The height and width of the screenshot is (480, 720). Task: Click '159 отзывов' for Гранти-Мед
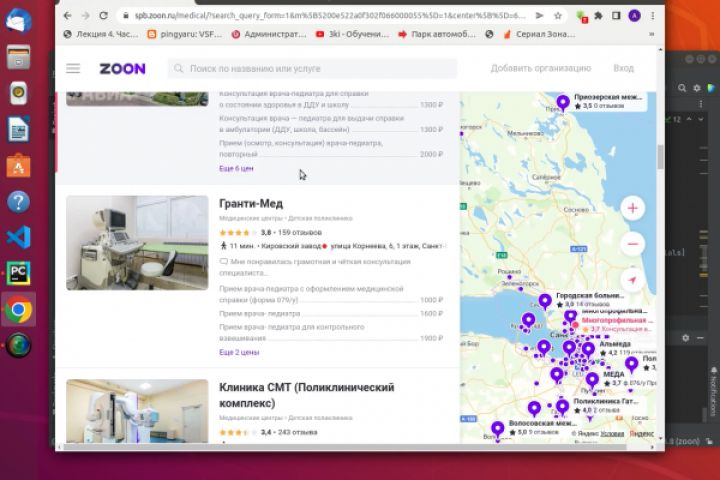point(298,232)
